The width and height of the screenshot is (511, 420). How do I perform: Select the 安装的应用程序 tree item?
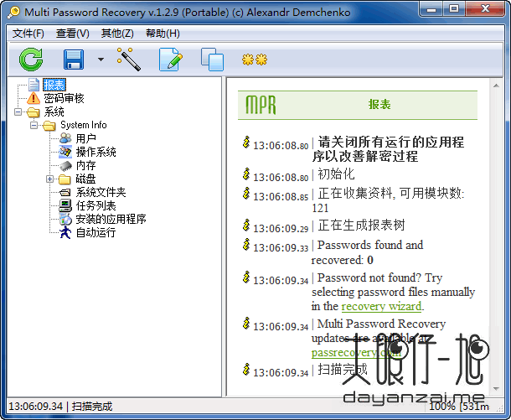click(111, 219)
